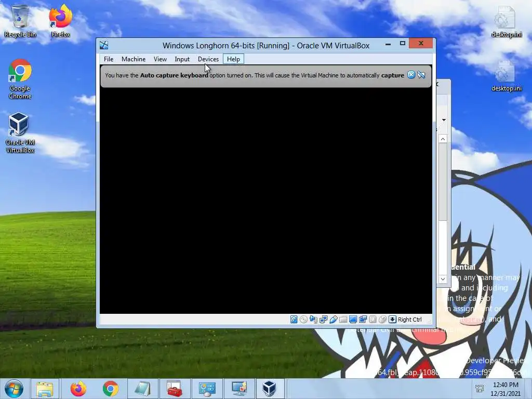Screen dimensions: 532x399
Task: Switch to VirtualBox via taskbar icon
Action: [270, 389]
